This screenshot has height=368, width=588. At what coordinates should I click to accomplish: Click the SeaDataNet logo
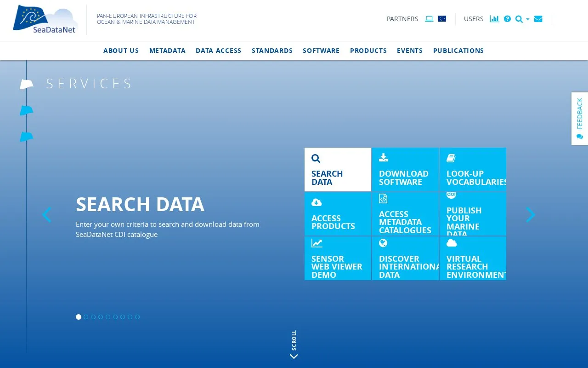point(45,20)
